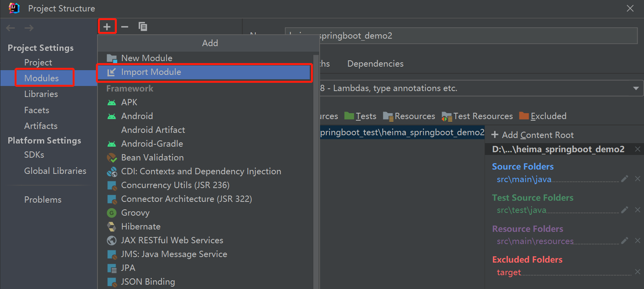Click the forward navigation arrow
Screen dimensions: 644x289
[29, 28]
